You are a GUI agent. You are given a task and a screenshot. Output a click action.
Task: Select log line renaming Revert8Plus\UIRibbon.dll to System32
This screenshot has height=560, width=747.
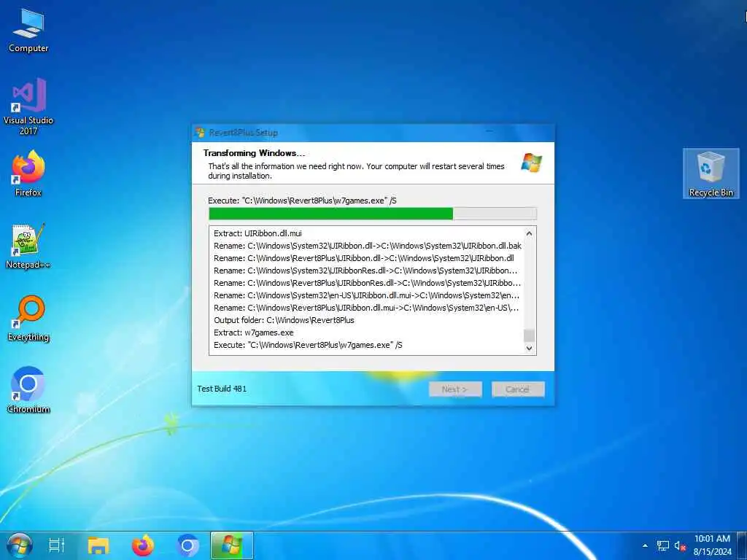coord(364,258)
